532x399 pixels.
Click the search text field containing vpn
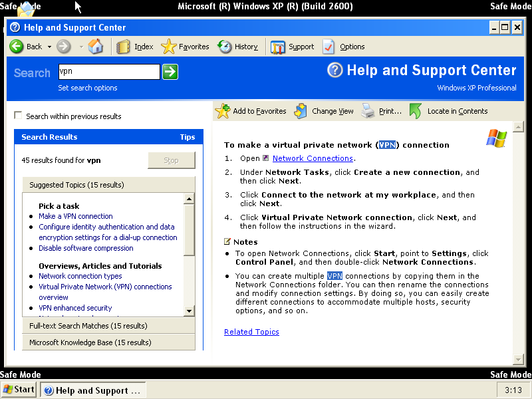108,72
